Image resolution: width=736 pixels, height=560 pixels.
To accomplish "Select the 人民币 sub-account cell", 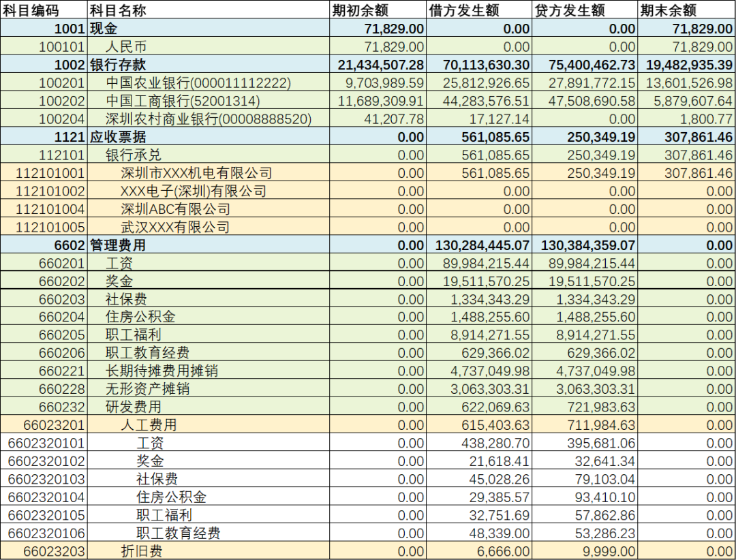I will coord(209,46).
